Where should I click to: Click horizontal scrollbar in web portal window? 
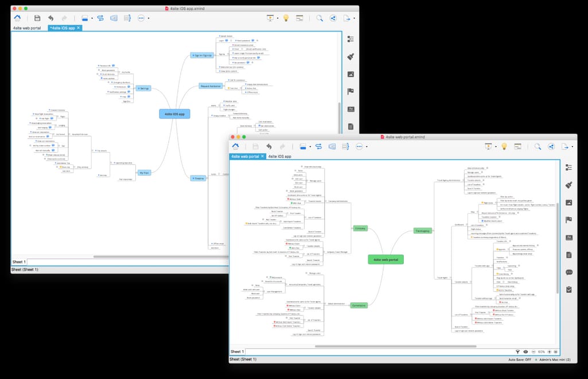[396, 346]
